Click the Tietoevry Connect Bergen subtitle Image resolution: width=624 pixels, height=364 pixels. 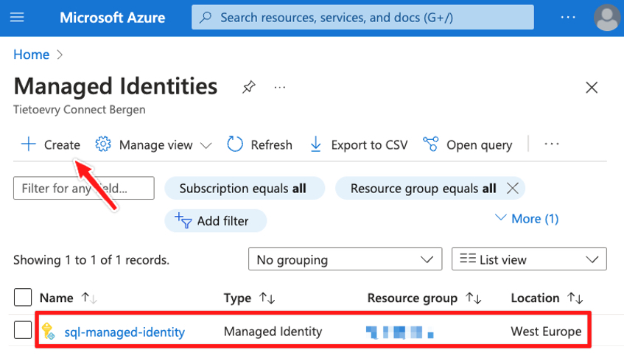click(79, 109)
